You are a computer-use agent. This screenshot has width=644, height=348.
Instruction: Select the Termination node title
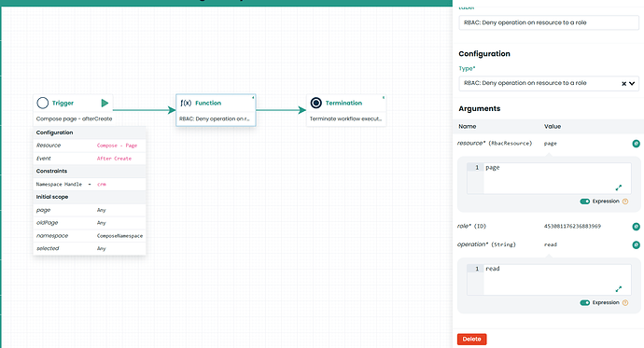pos(343,103)
